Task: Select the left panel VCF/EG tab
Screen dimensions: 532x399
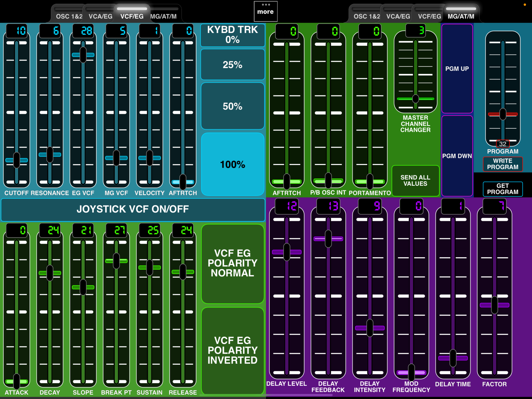Action: click(x=132, y=14)
